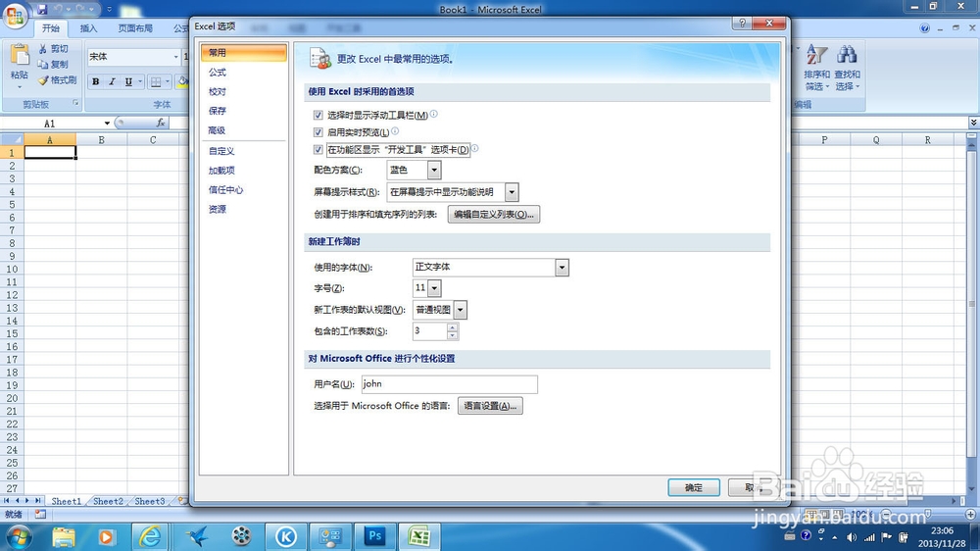Click the Paste (粘贴) clipboard icon
Image resolution: width=980 pixels, height=551 pixels.
[20, 55]
